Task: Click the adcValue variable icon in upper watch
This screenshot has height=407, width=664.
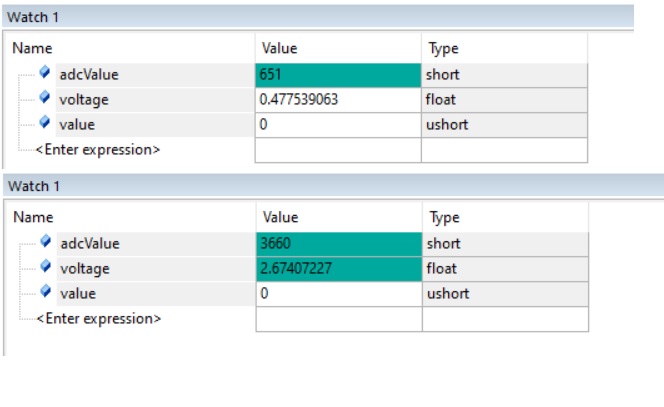Action: point(44,72)
